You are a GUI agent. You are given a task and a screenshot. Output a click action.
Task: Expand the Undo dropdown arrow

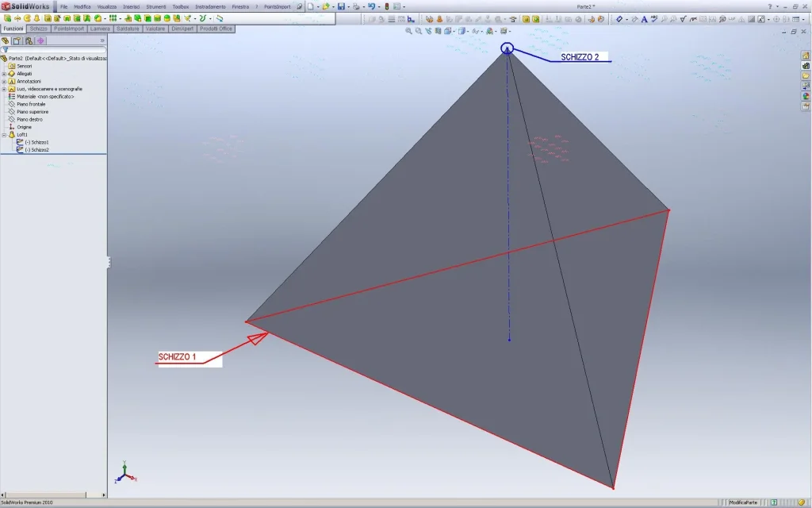pyautogui.click(x=378, y=6)
